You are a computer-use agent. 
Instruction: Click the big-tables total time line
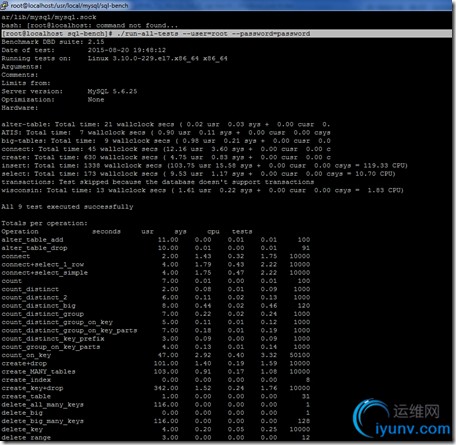pyautogui.click(x=166, y=141)
